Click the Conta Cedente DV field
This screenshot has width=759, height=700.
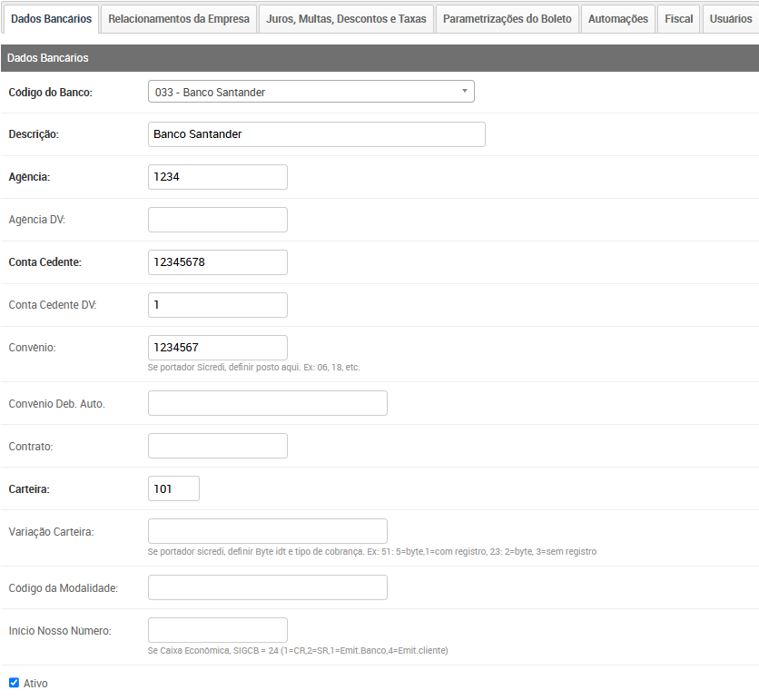click(x=217, y=305)
